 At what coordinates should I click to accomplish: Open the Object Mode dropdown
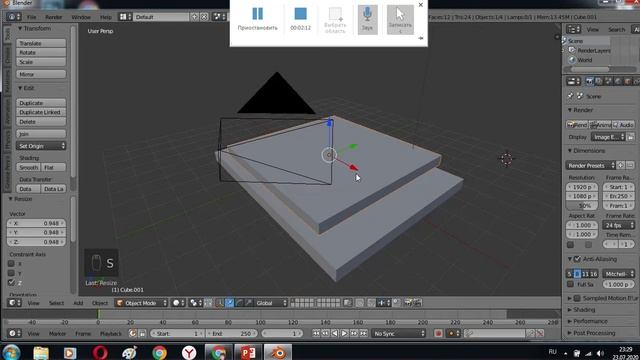click(x=142, y=303)
